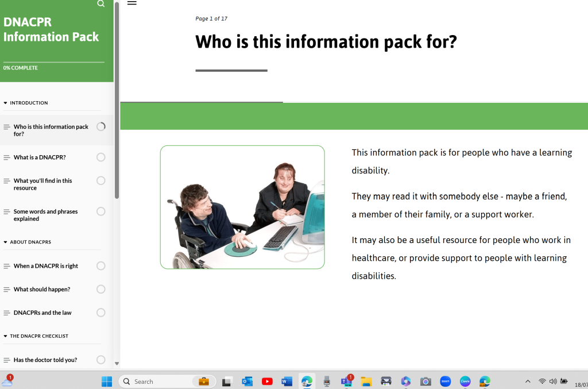Screen dimensions: 588x389
Task: Toggle completion circle for "Who is this information pack for?"
Action: (101, 127)
